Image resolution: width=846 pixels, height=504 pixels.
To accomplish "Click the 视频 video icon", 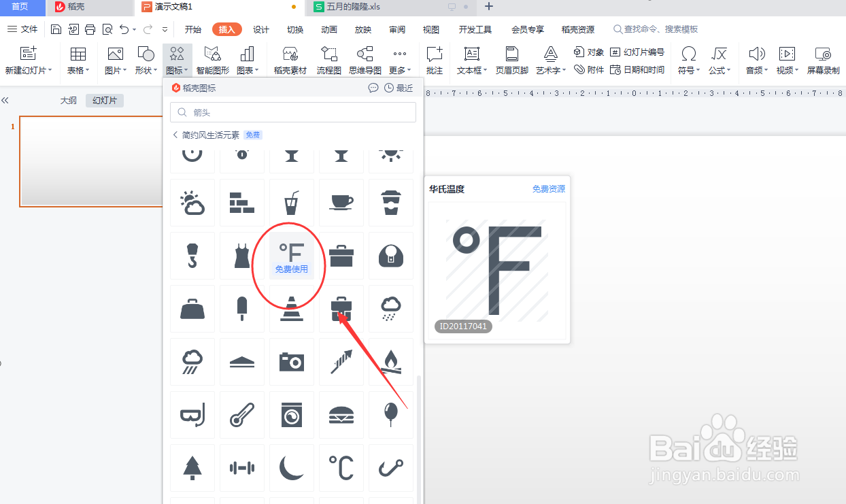I will click(x=787, y=54).
